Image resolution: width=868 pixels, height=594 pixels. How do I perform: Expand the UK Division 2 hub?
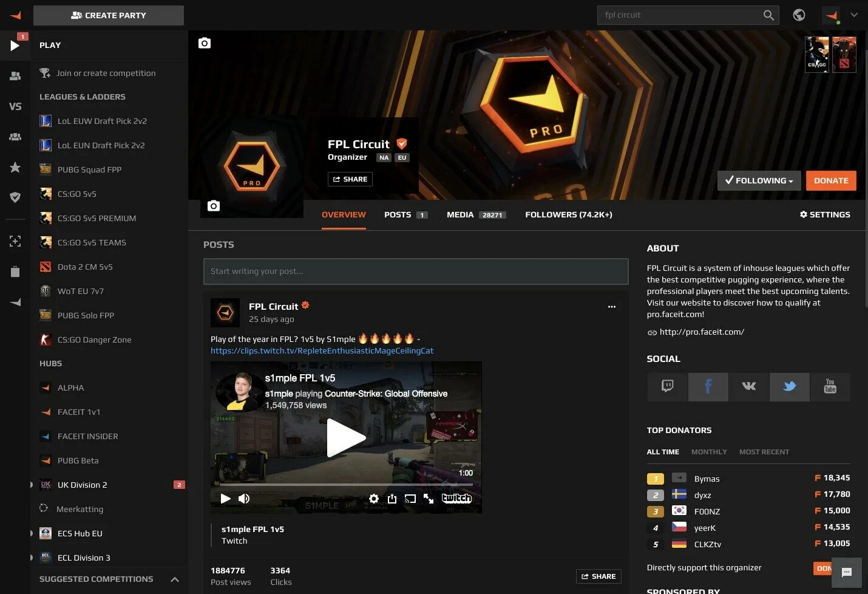tap(32, 485)
